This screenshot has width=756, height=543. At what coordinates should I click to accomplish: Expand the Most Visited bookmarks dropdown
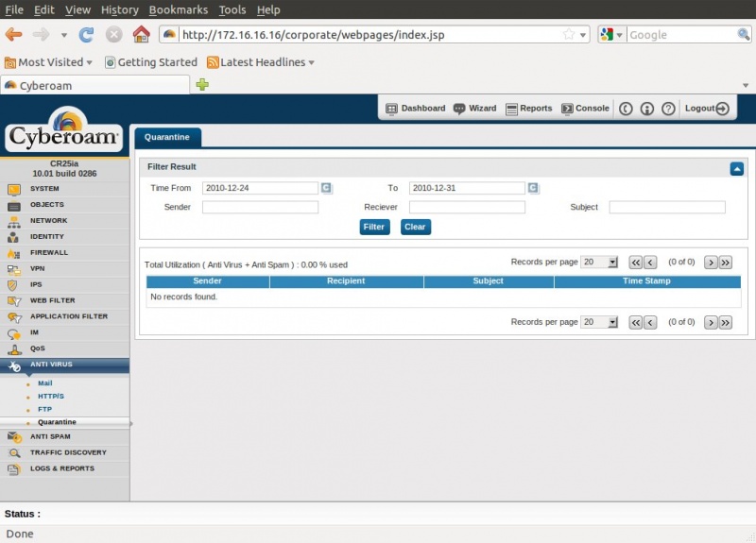pyautogui.click(x=89, y=62)
